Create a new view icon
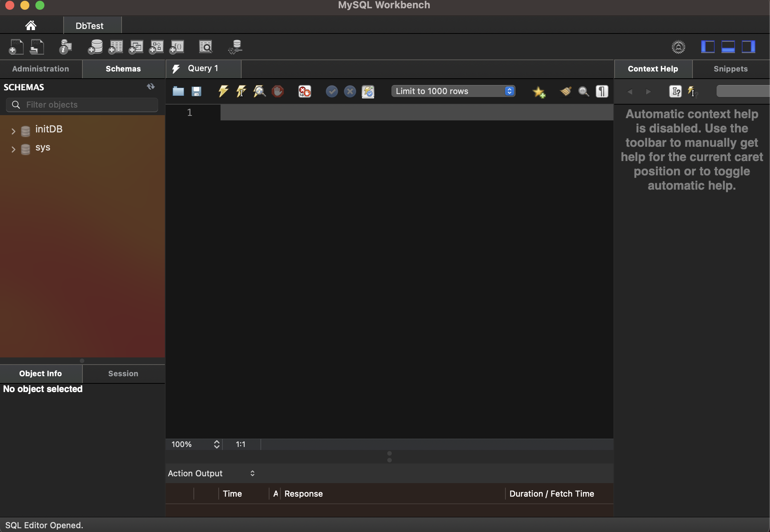This screenshot has width=770, height=532. pos(136,47)
